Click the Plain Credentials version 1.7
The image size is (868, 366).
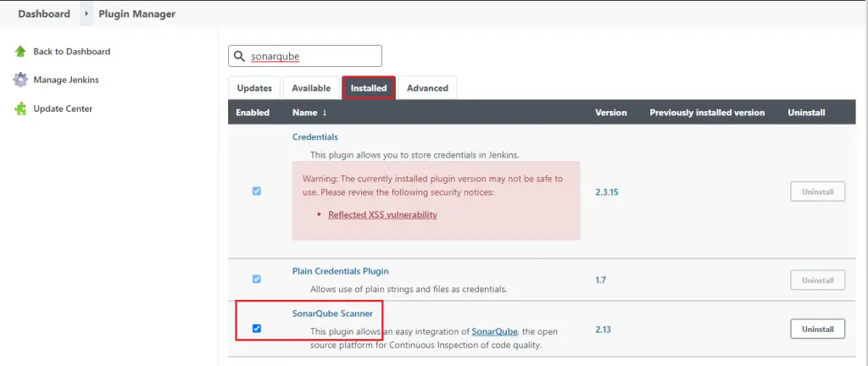(601, 280)
